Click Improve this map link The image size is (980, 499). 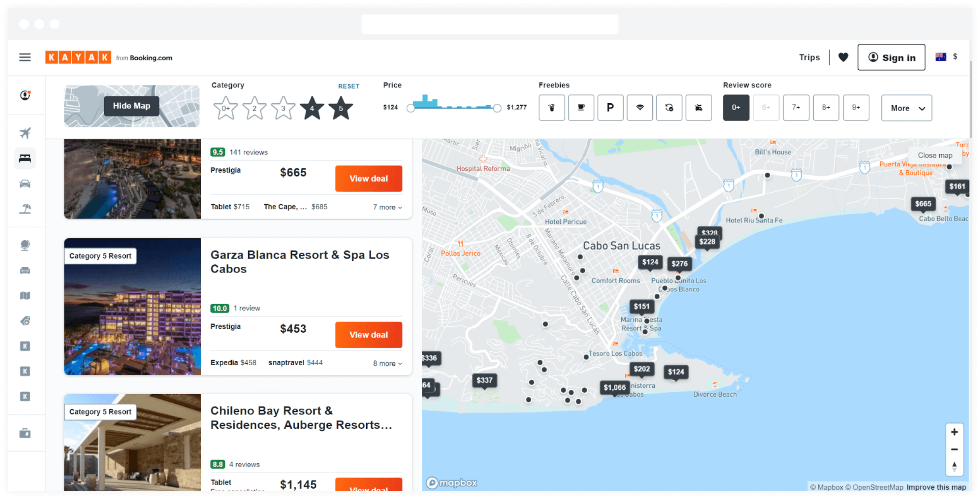point(936,487)
